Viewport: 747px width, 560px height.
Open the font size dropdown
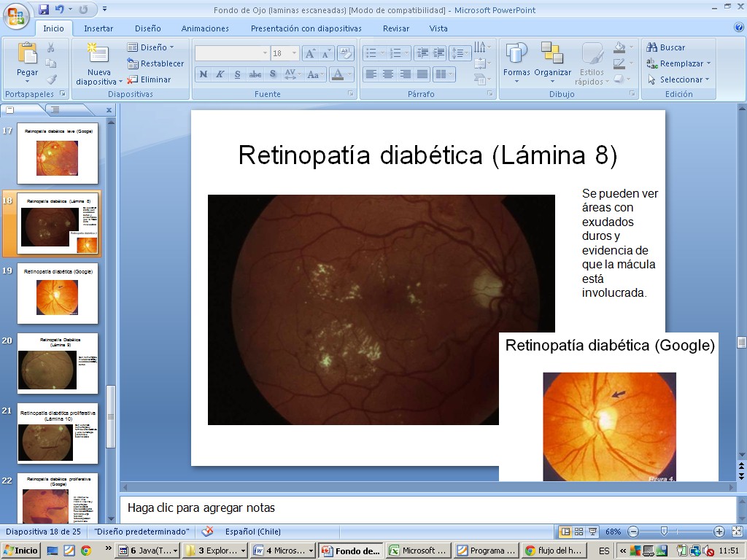(x=294, y=53)
